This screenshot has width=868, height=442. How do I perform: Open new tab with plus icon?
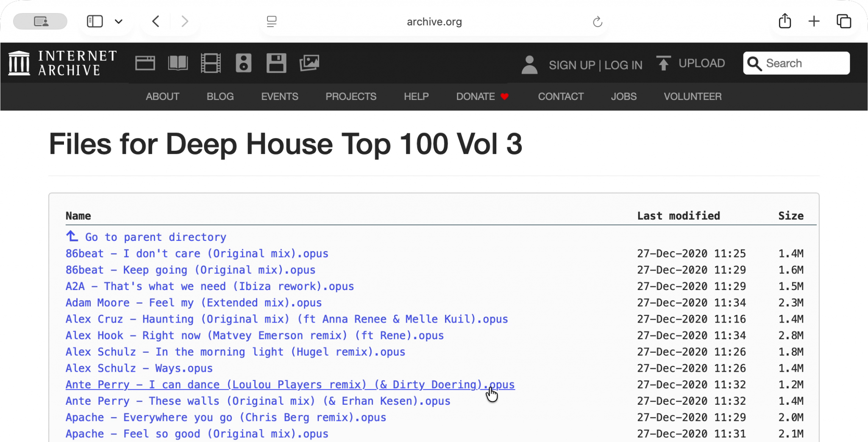tap(814, 21)
